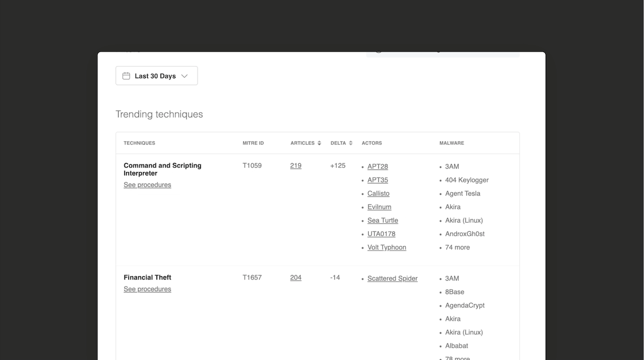Open the APT28 actor link

pos(378,167)
